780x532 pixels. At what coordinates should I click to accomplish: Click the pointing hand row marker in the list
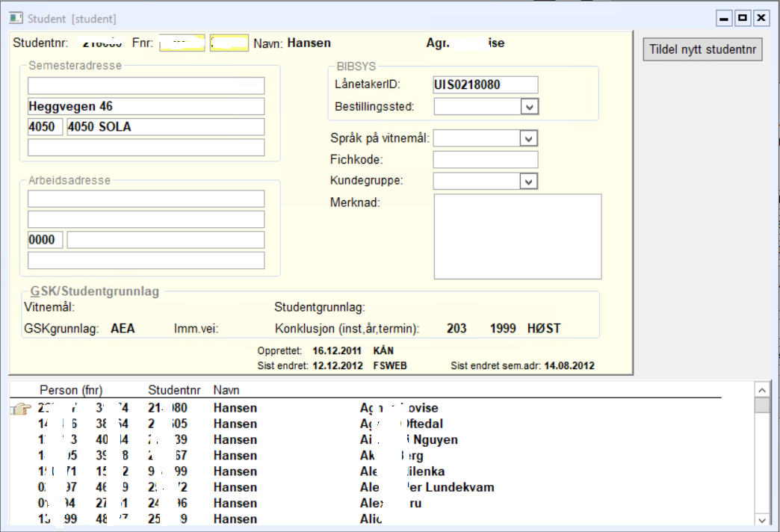click(x=21, y=409)
